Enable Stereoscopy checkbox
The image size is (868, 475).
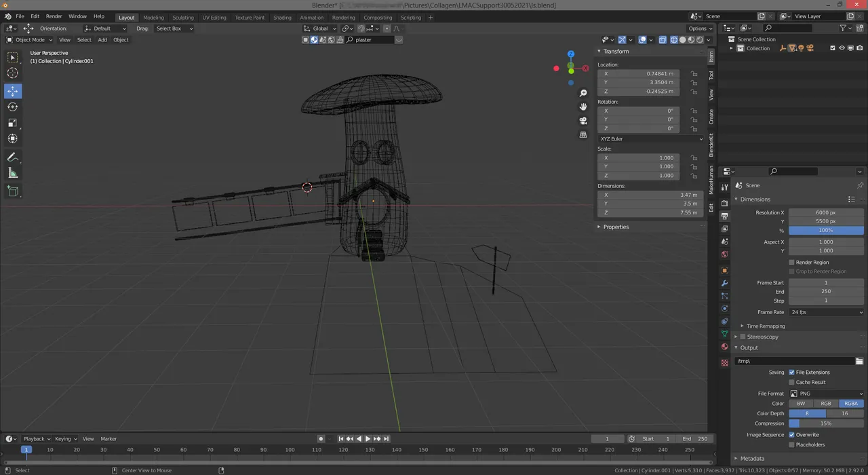coord(743,337)
